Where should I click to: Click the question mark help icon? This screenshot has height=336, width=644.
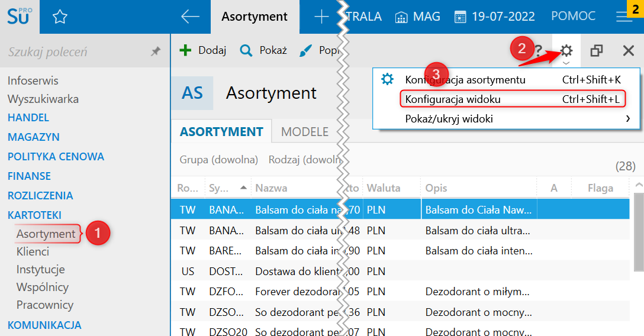[539, 51]
